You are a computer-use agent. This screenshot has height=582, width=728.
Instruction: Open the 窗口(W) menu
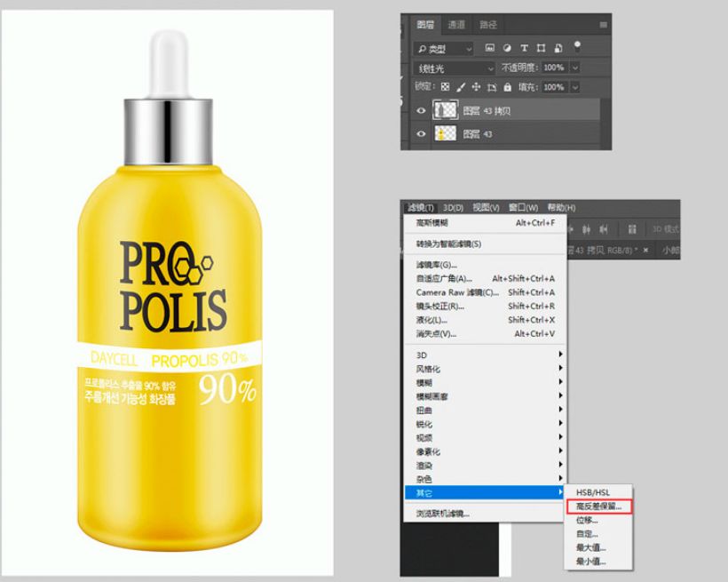click(523, 208)
